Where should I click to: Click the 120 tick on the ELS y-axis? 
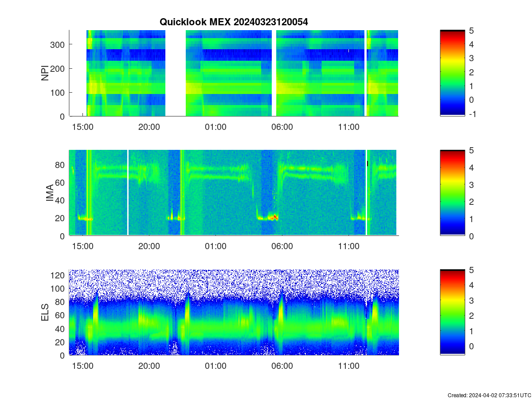pyautogui.click(x=59, y=275)
